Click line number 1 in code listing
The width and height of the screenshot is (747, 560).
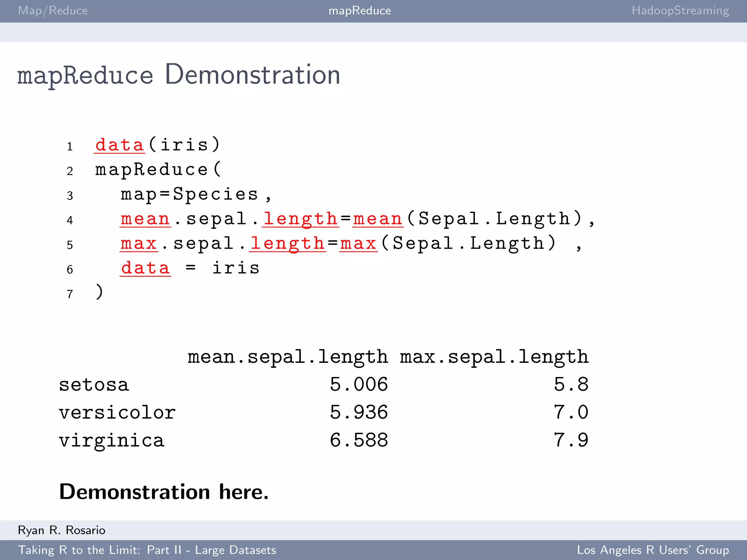point(70,147)
